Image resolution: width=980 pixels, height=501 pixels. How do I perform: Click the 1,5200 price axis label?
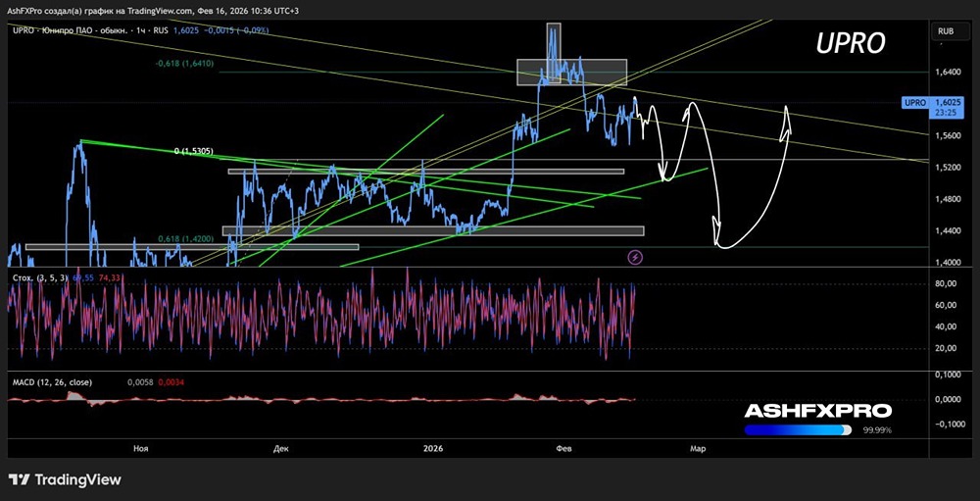946,168
